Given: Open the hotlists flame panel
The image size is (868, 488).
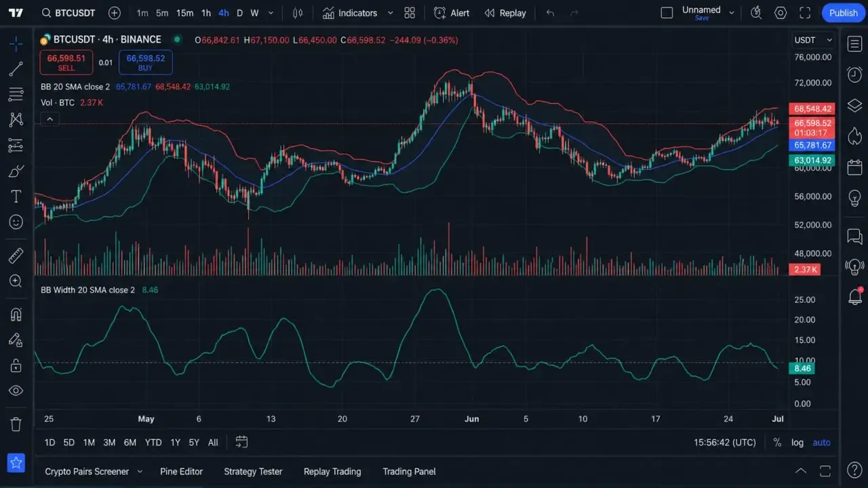Looking at the screenshot, I should [854, 136].
